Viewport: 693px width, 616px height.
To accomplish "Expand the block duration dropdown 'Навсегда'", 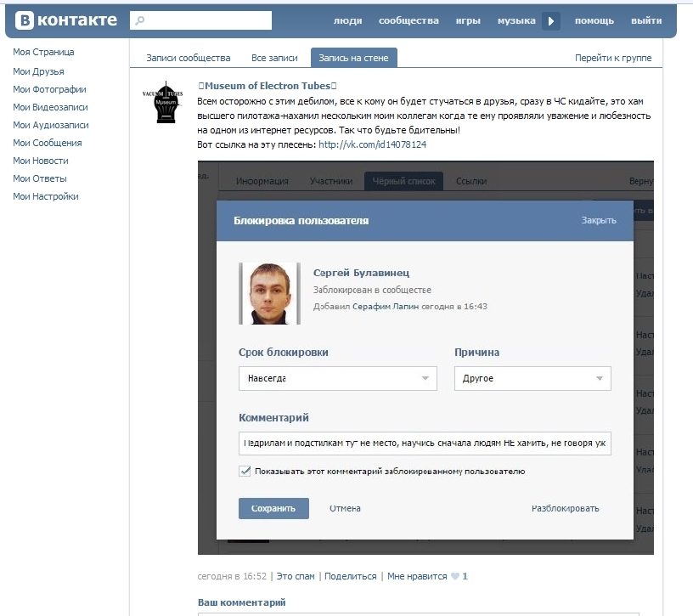I will (x=337, y=378).
